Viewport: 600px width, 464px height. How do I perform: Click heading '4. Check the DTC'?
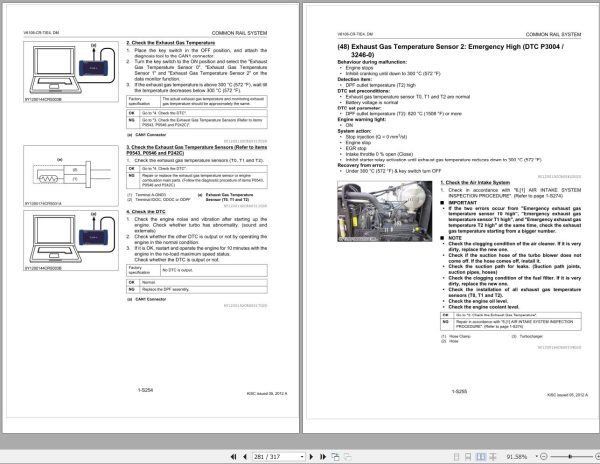[x=146, y=212]
